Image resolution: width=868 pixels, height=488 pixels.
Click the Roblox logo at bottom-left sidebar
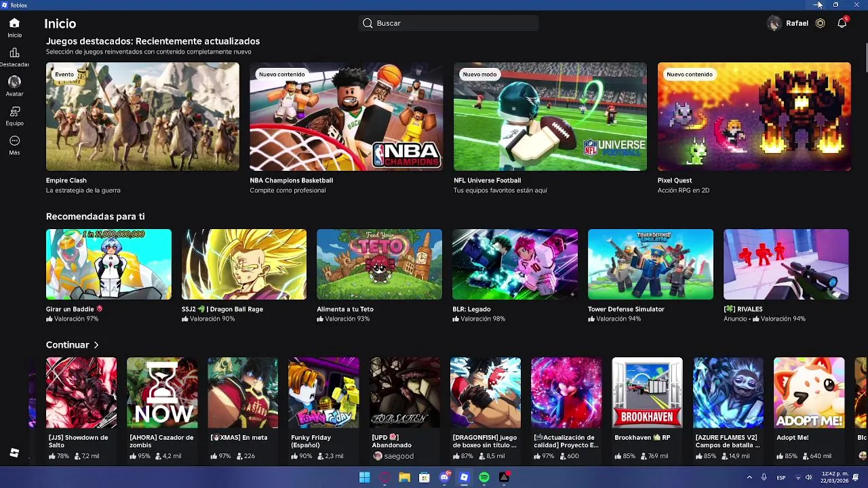[x=14, y=453]
